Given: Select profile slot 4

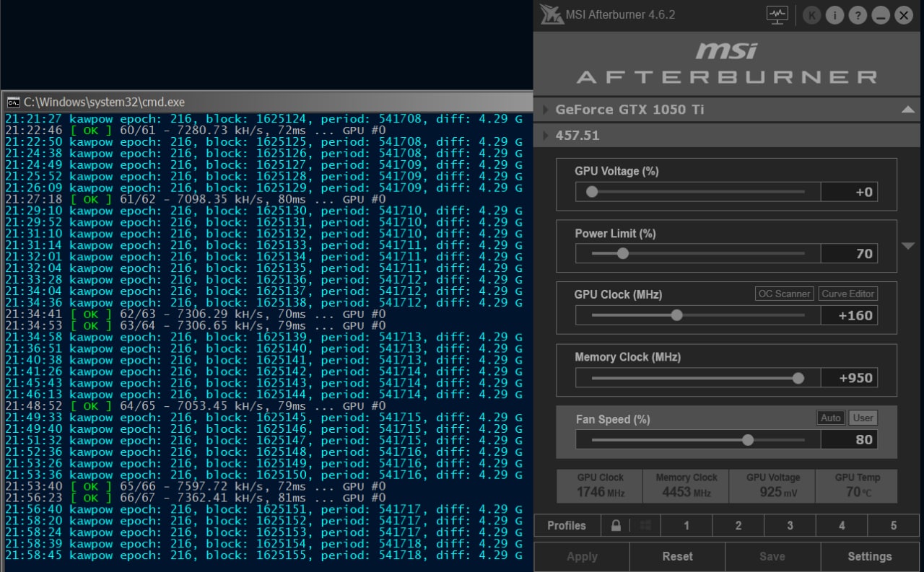Looking at the screenshot, I should click(842, 525).
